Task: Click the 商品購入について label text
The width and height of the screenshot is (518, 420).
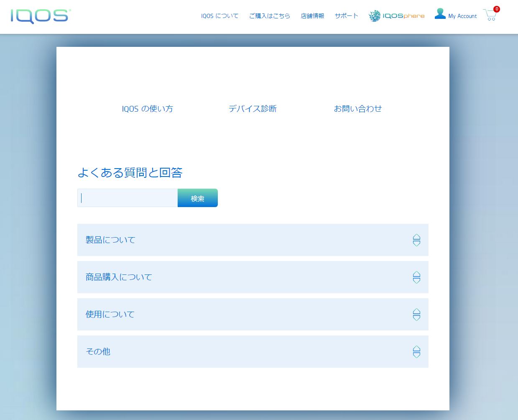Action: (119, 277)
